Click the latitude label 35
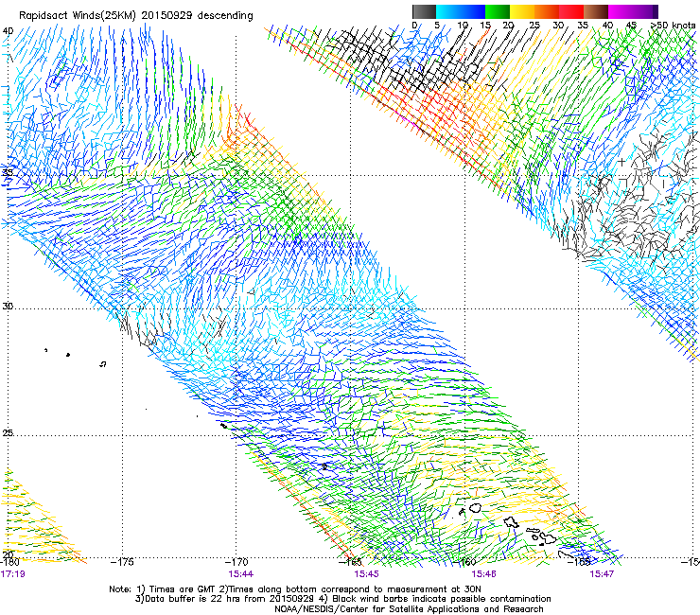Screen dimensions: 700x615 point(8,172)
